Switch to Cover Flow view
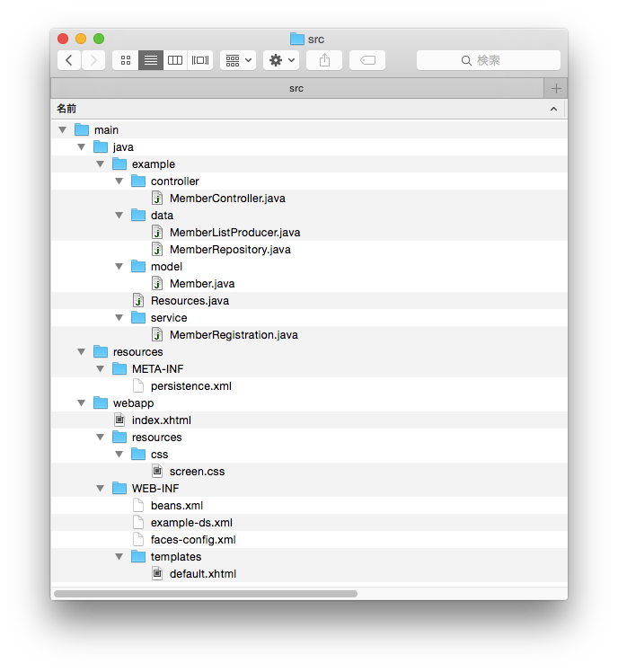The height and width of the screenshot is (672, 618). click(200, 60)
